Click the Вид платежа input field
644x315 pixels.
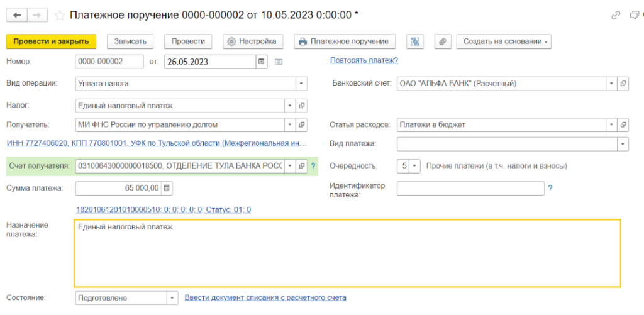click(508, 144)
